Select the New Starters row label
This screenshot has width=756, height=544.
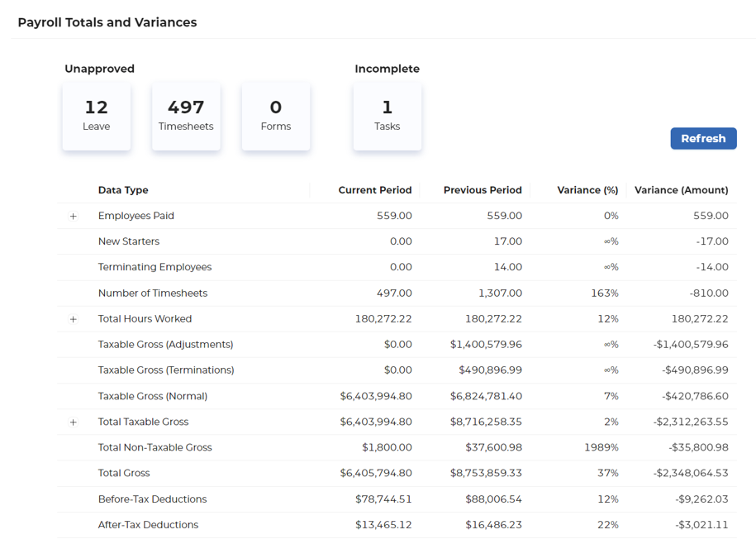[x=129, y=241]
